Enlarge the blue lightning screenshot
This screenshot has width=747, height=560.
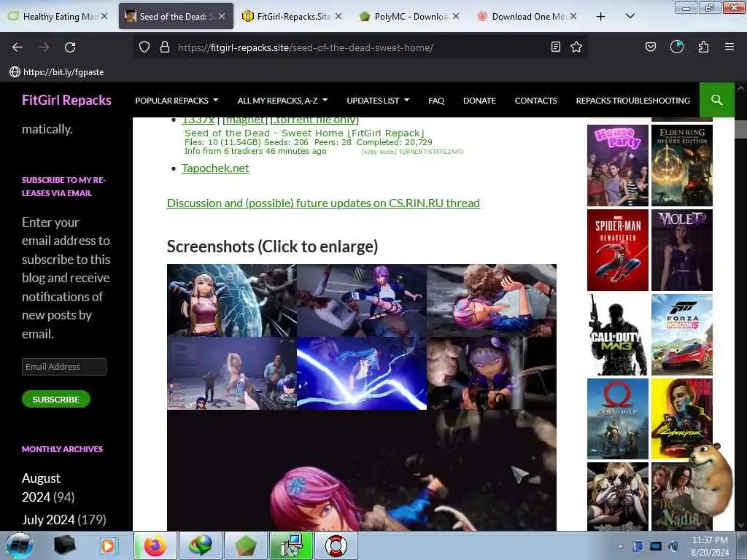tap(362, 373)
